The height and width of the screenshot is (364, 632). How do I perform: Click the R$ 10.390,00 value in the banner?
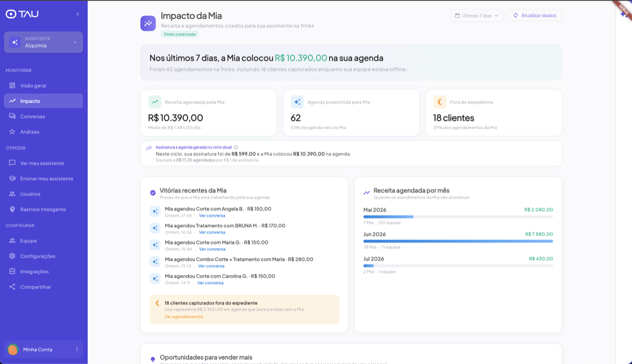coord(301,58)
